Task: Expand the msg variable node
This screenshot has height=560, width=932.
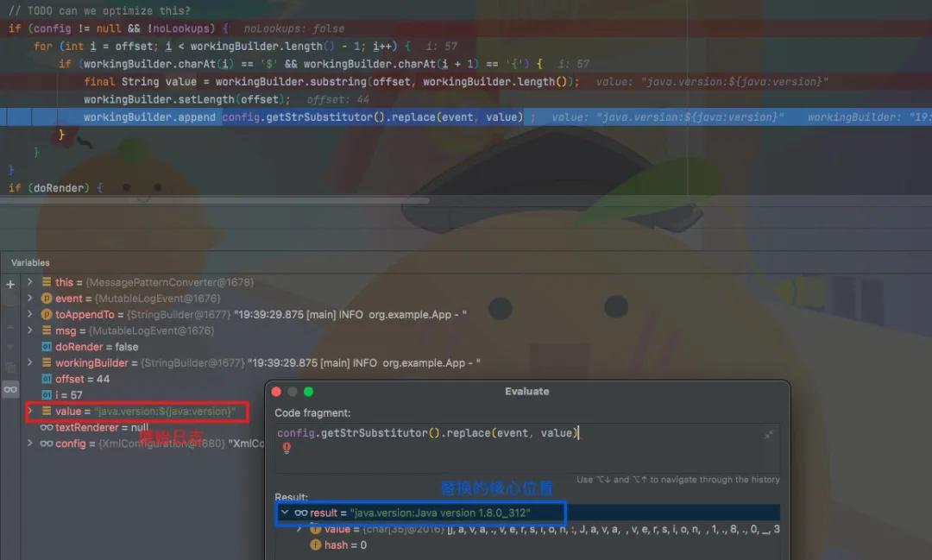Action: pyautogui.click(x=29, y=330)
